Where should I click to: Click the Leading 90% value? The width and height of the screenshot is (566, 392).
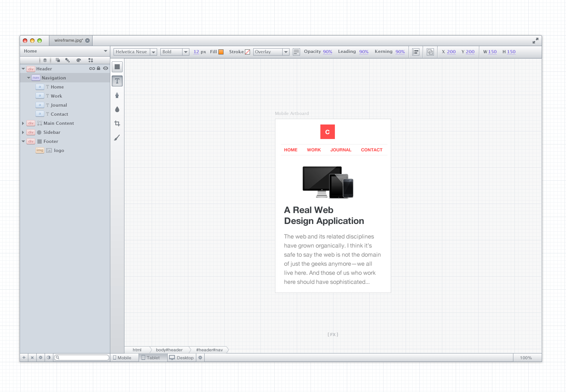(x=364, y=52)
